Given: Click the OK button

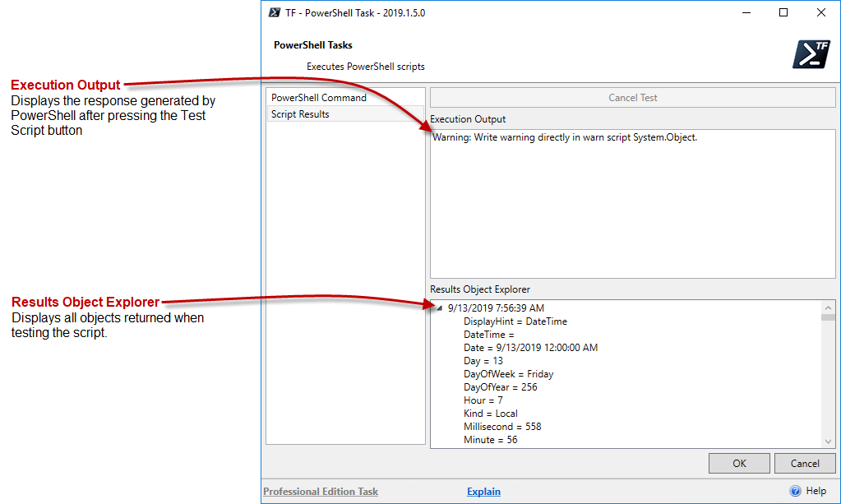Looking at the screenshot, I should coord(739,463).
